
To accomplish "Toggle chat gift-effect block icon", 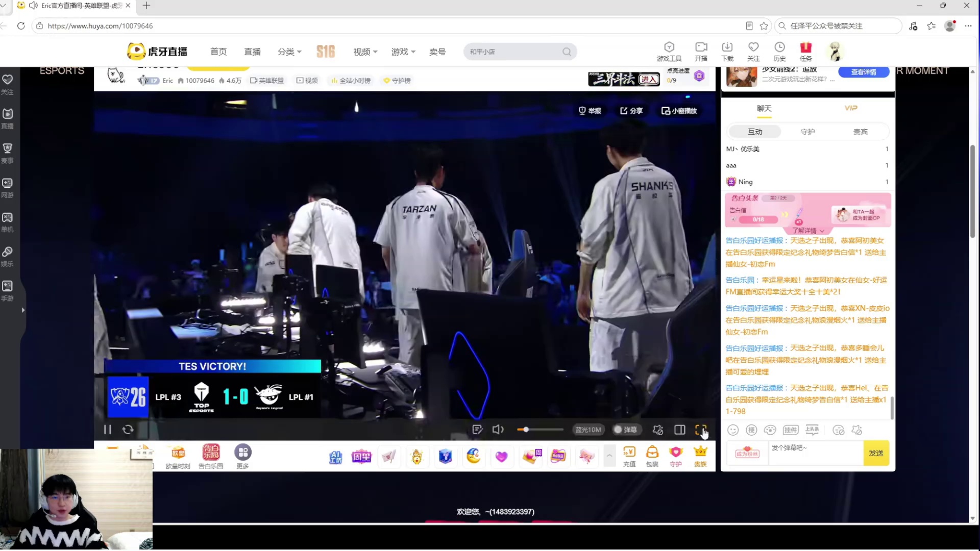I will [857, 430].
